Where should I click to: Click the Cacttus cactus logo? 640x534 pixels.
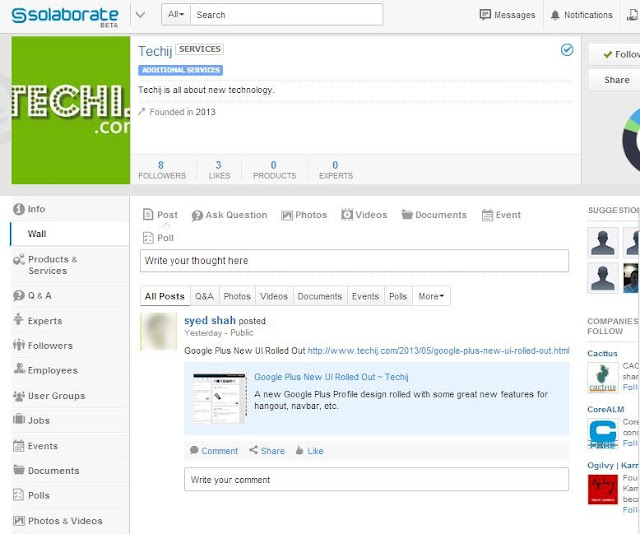(603, 378)
